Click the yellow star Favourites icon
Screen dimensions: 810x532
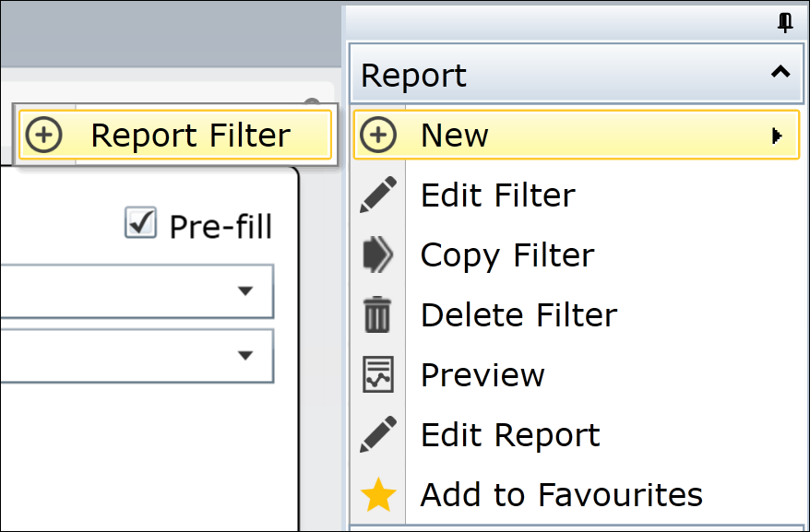(x=378, y=495)
